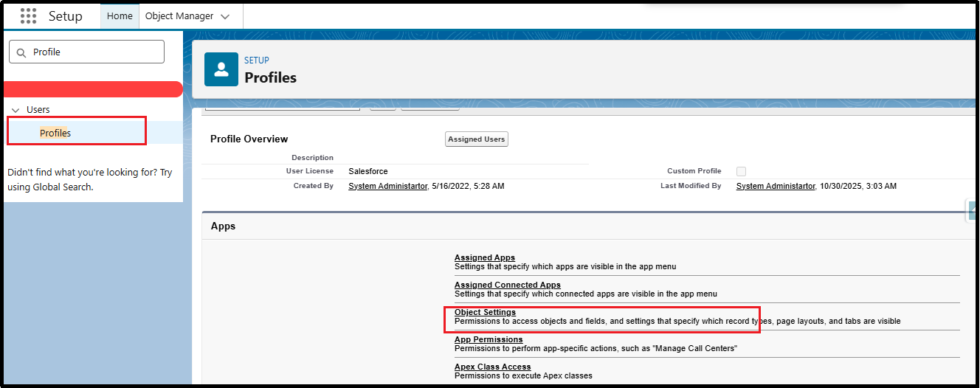The width and height of the screenshot is (980, 388).
Task: Select Profiles in the sidebar tree
Action: [55, 133]
